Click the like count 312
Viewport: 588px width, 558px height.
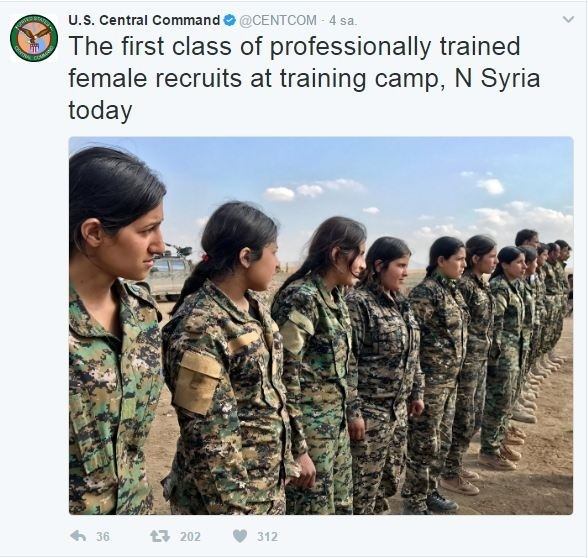click(x=267, y=537)
